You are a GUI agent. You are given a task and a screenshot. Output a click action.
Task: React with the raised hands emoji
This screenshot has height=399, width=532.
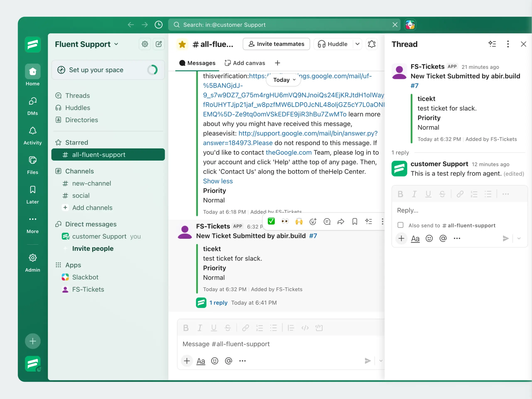pyautogui.click(x=299, y=221)
